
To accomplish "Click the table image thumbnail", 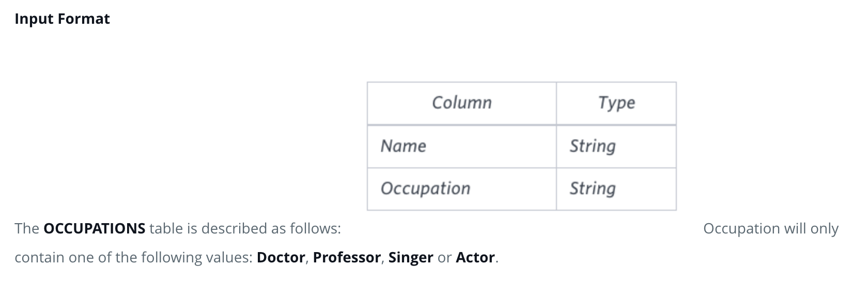I will pos(522,146).
